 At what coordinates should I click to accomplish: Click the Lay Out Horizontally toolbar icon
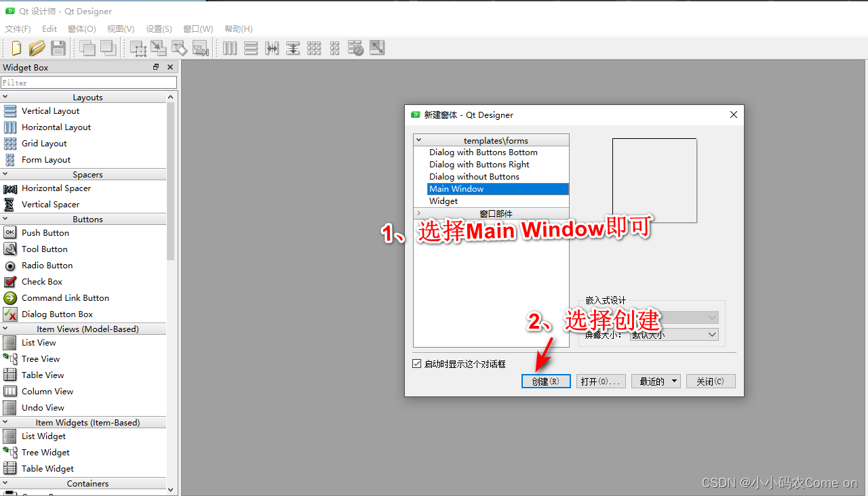(x=230, y=48)
